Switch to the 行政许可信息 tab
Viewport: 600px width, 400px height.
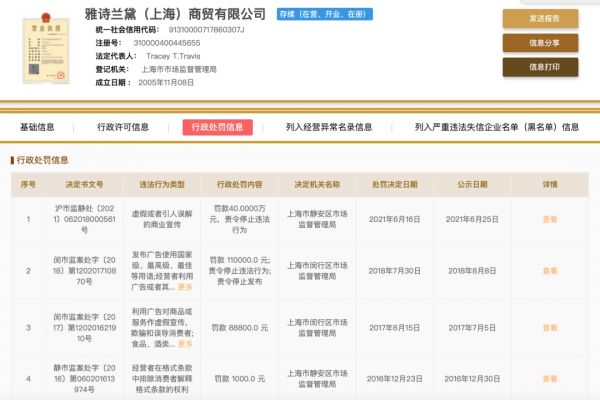(x=123, y=128)
